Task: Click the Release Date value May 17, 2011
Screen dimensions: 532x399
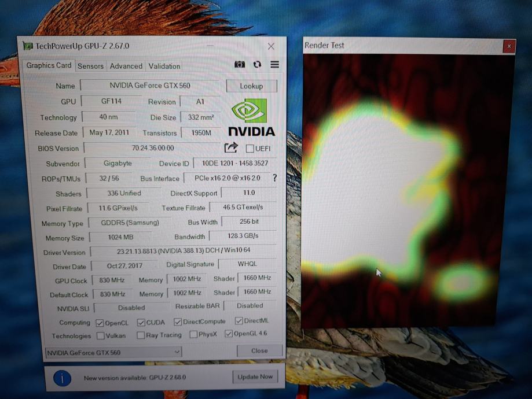Action: pyautogui.click(x=109, y=132)
